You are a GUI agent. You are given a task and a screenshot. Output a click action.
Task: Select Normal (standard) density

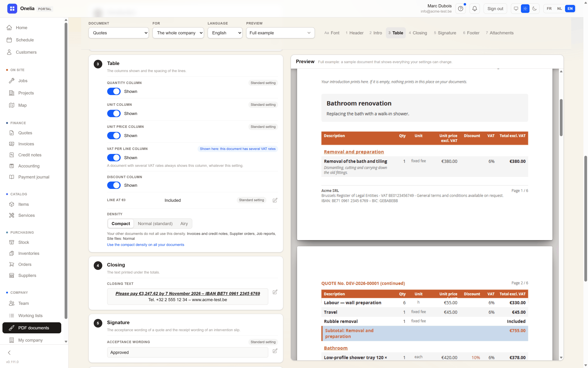pos(155,224)
